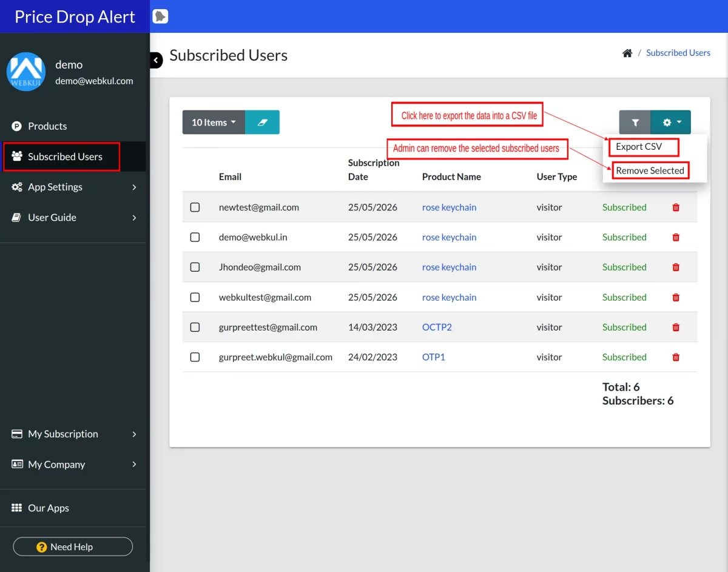Open the 10 Items page-size dropdown
The image size is (728, 572).
tap(214, 123)
